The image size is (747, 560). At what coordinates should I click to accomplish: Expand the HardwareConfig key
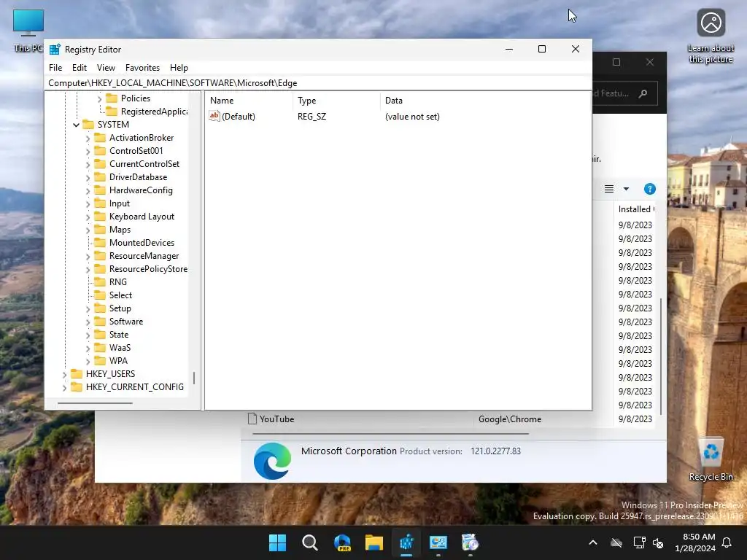pos(88,191)
